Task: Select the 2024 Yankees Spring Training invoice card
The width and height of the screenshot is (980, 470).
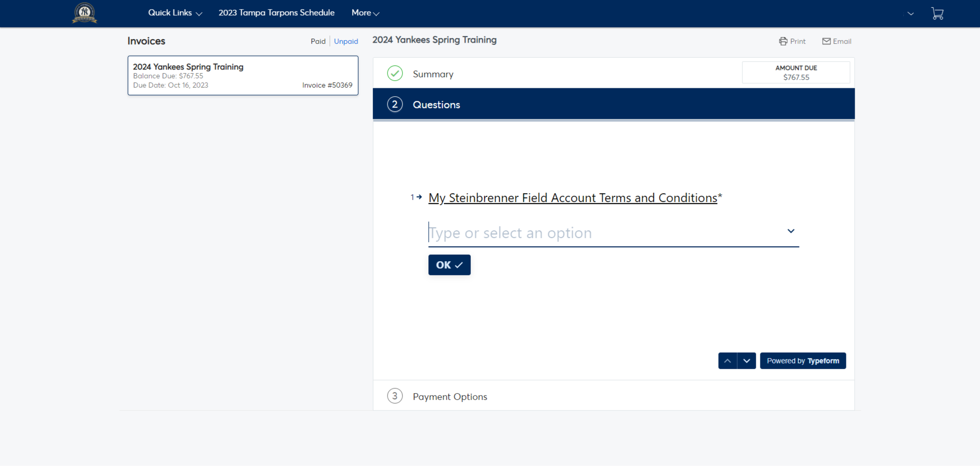Action: coord(242,75)
